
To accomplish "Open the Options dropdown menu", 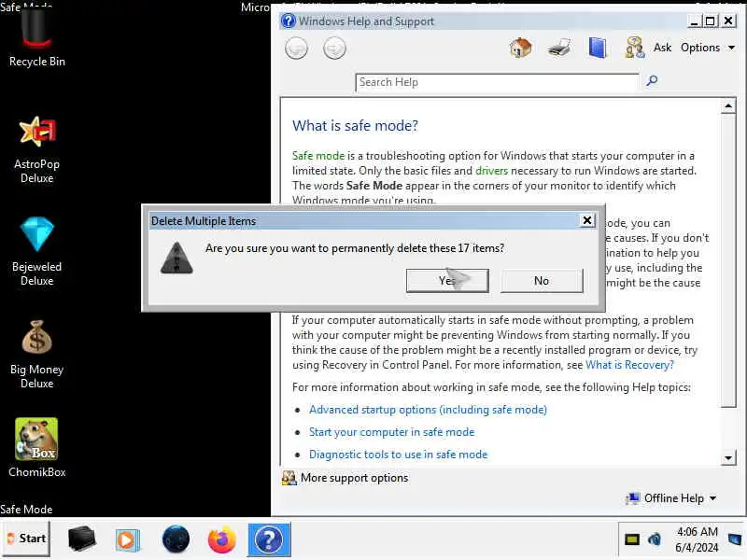I will pos(708,48).
